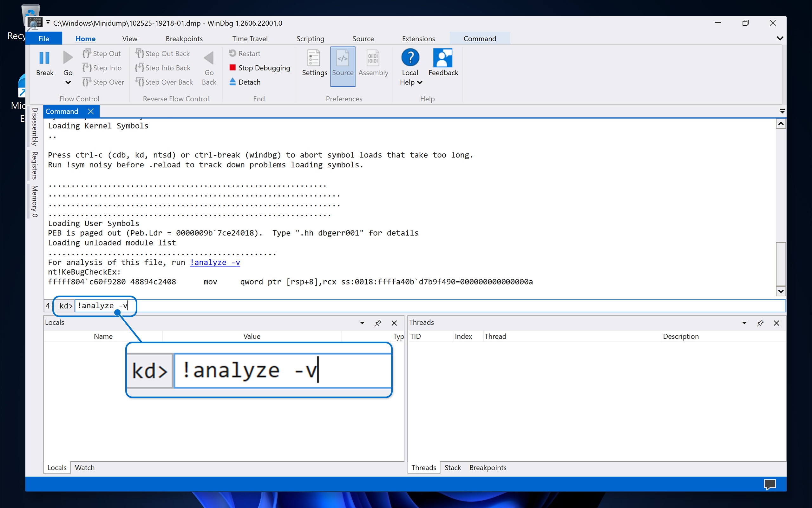Image resolution: width=812 pixels, height=508 pixels.
Task: Select the Home ribbon tab
Action: pos(85,39)
